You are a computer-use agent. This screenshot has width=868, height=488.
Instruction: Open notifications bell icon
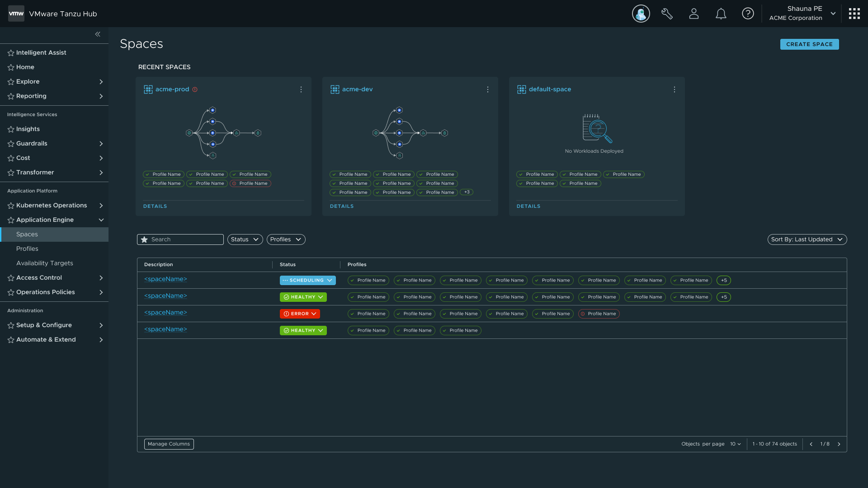coord(721,14)
